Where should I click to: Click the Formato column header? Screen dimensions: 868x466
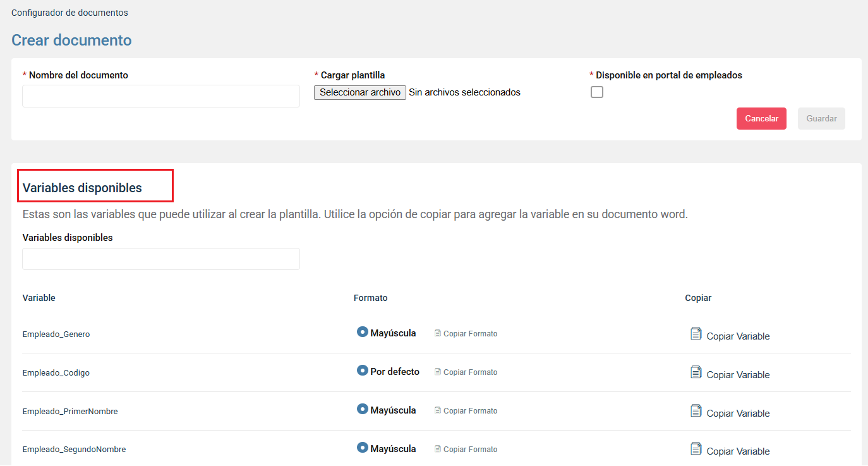tap(371, 298)
